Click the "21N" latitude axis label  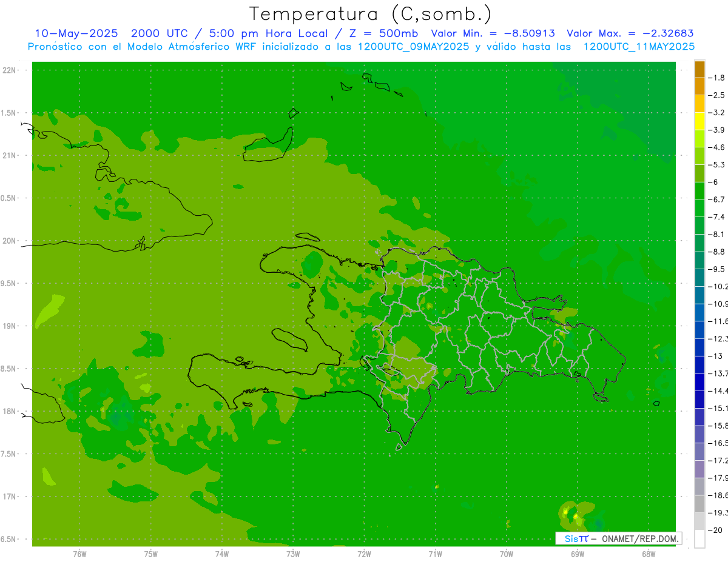10,156
